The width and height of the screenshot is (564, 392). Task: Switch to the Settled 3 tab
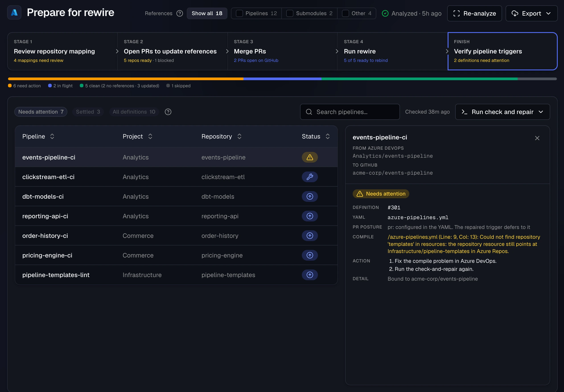click(x=88, y=112)
